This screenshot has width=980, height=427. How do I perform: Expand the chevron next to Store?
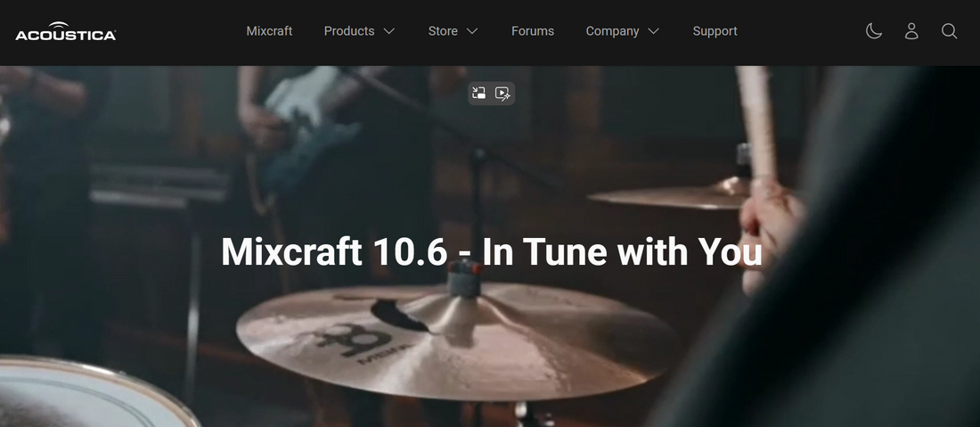(472, 31)
